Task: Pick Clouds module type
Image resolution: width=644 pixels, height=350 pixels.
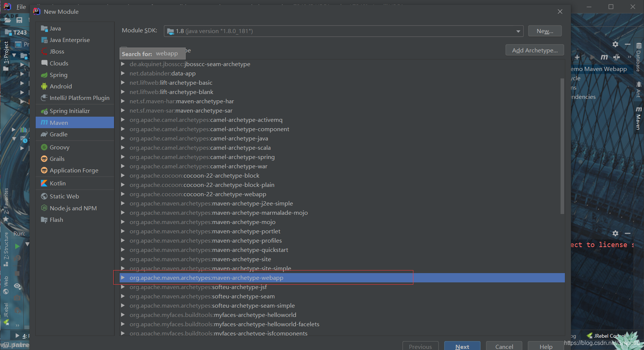Action: pyautogui.click(x=59, y=64)
